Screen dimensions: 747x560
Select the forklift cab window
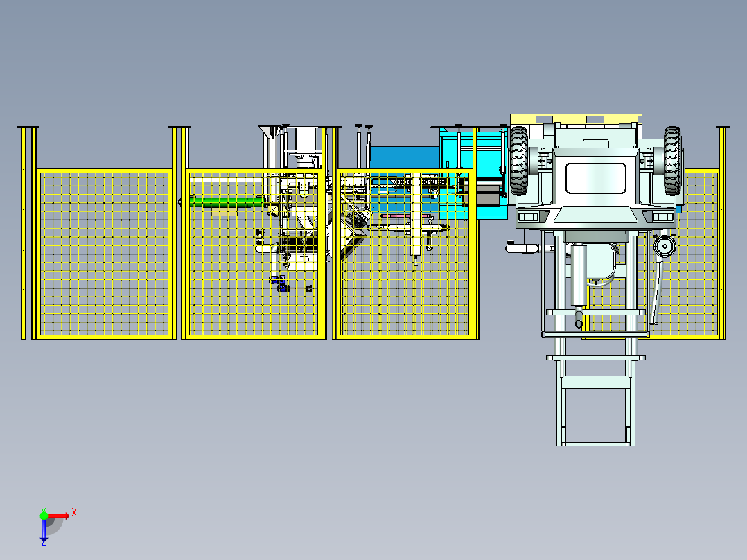click(595, 178)
